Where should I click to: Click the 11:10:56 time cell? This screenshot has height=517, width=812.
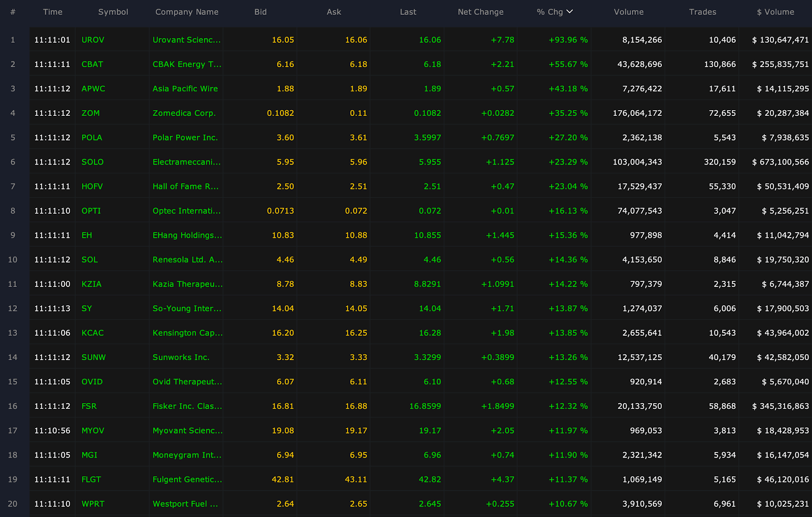52,430
